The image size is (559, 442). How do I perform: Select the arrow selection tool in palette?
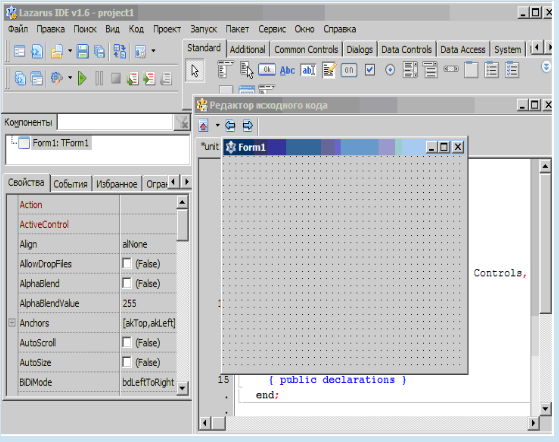point(195,71)
